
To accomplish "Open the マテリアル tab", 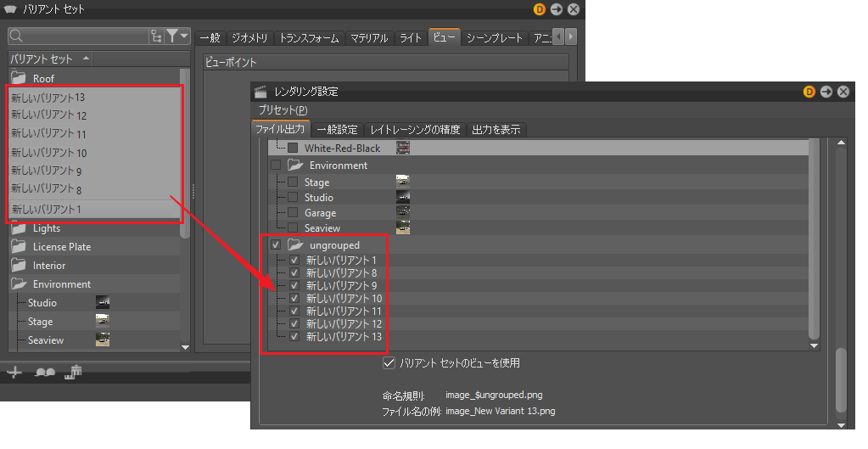I will tap(369, 37).
